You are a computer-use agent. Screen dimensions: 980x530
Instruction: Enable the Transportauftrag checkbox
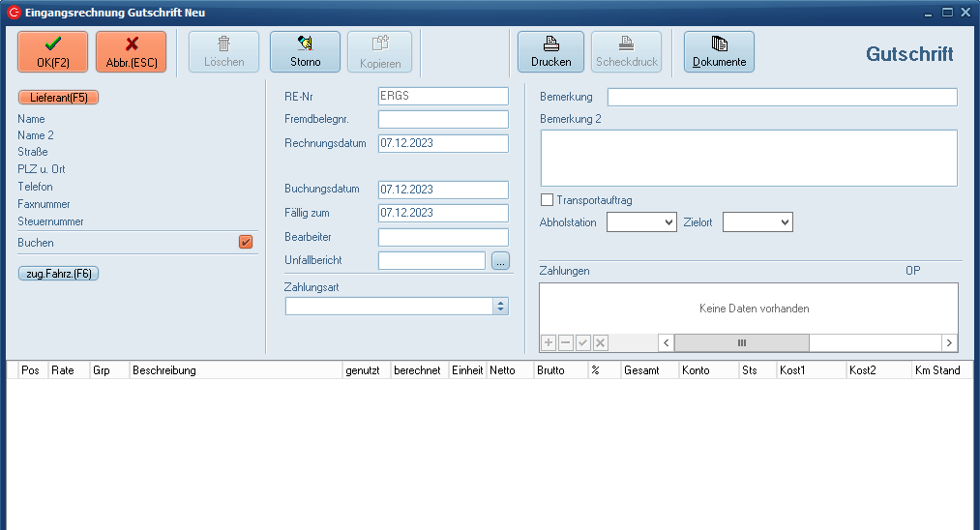[548, 200]
